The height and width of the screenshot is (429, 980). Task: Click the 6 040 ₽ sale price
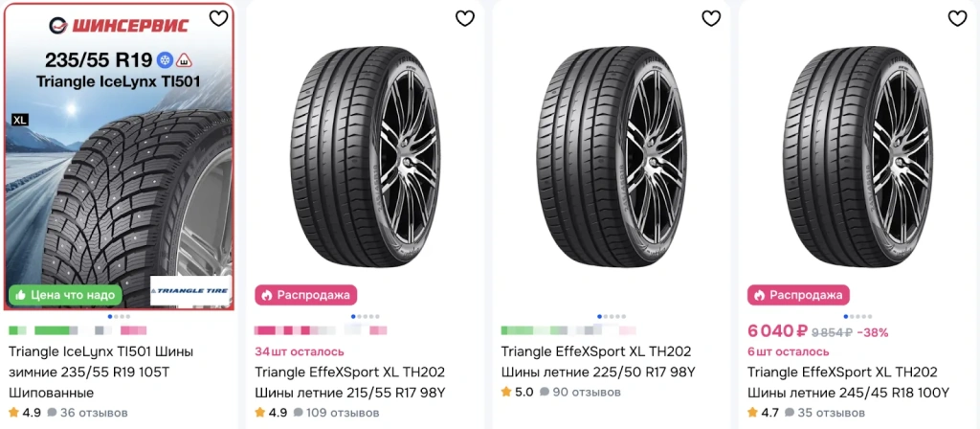tap(777, 331)
